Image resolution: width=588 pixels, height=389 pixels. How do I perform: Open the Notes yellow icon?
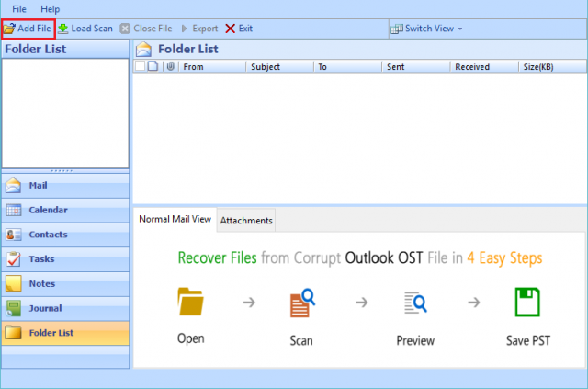(14, 284)
